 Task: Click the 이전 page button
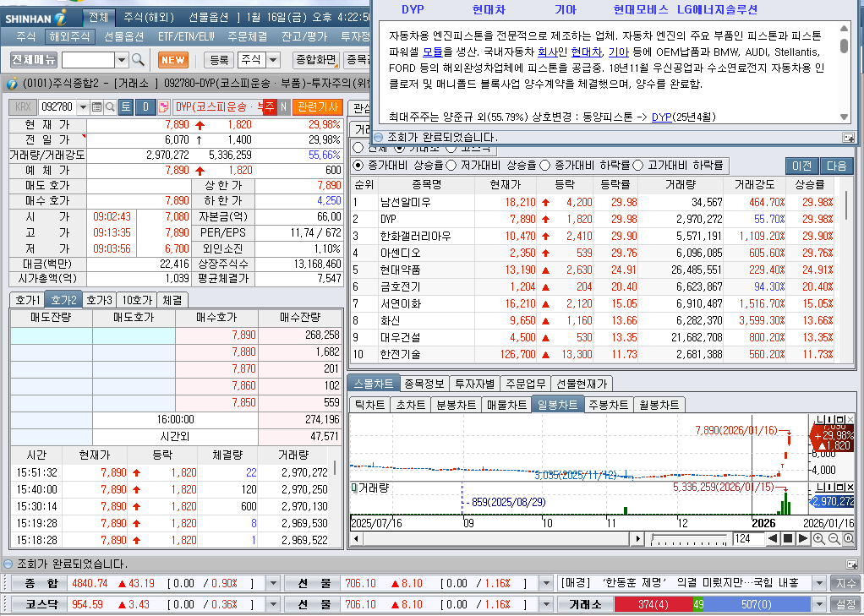801,166
